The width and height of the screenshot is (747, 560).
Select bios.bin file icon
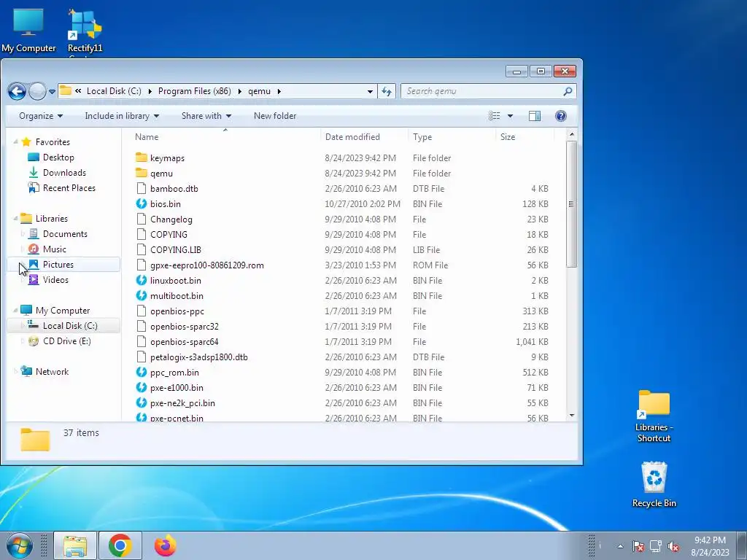[142, 203]
